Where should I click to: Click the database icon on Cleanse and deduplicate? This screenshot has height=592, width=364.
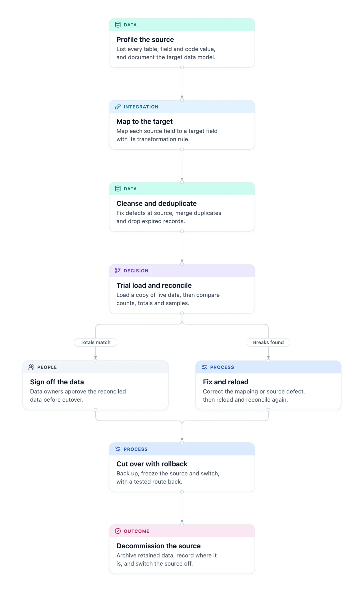tap(118, 188)
